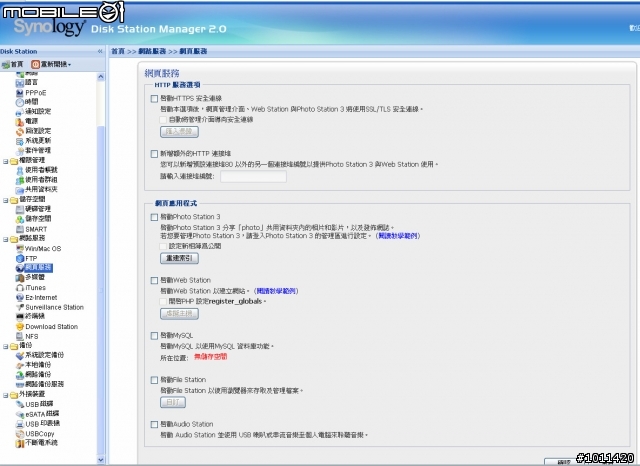This screenshot has height=466, width=640.
Task: Select the highlighted 網頁服務 web services item
Action: point(34,268)
